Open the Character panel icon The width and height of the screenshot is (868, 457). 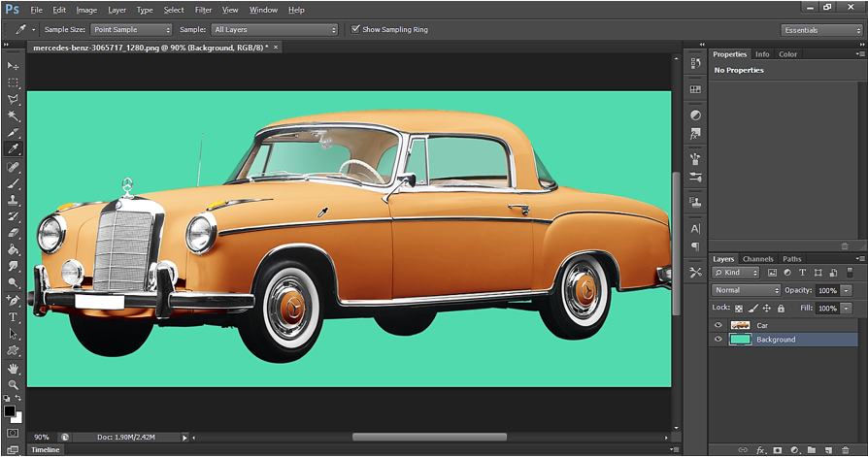pos(696,229)
